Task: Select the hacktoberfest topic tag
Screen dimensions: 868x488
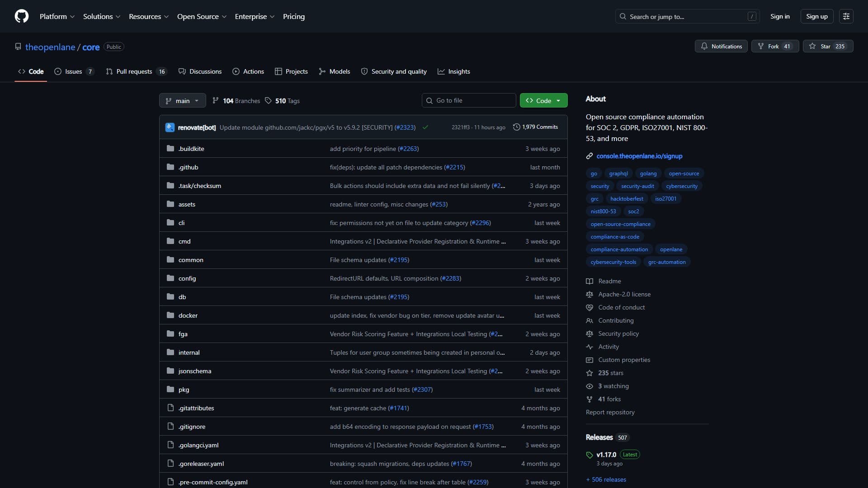Action: tap(626, 199)
